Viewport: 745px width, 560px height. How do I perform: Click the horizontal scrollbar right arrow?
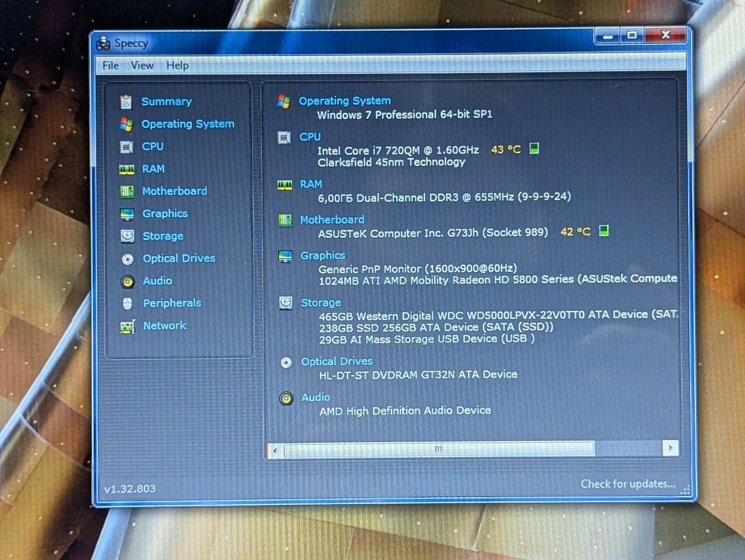(x=670, y=448)
